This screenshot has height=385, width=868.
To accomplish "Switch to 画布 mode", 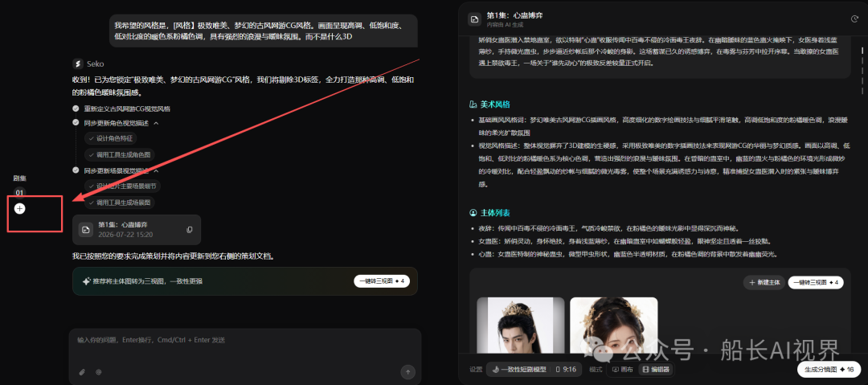I will [x=623, y=370].
